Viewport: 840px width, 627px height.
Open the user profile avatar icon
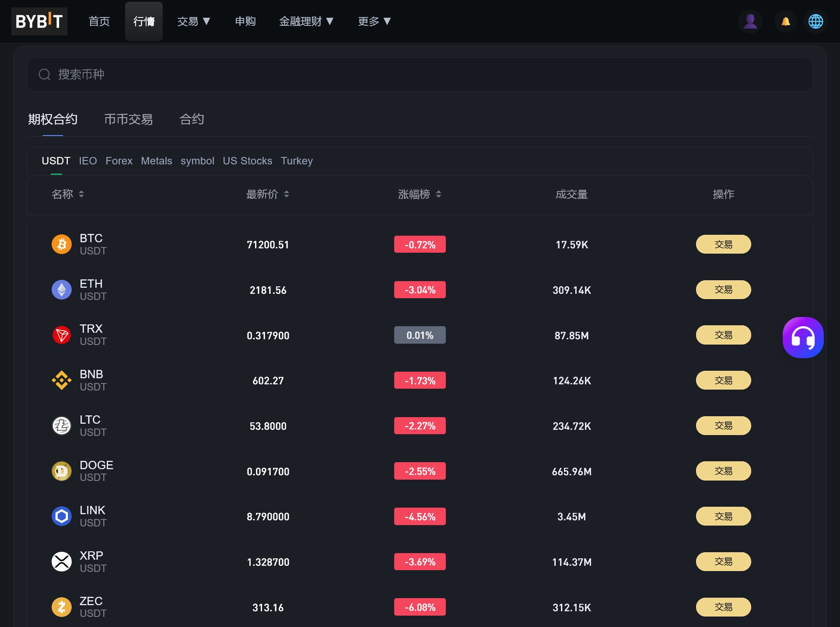pyautogui.click(x=750, y=21)
